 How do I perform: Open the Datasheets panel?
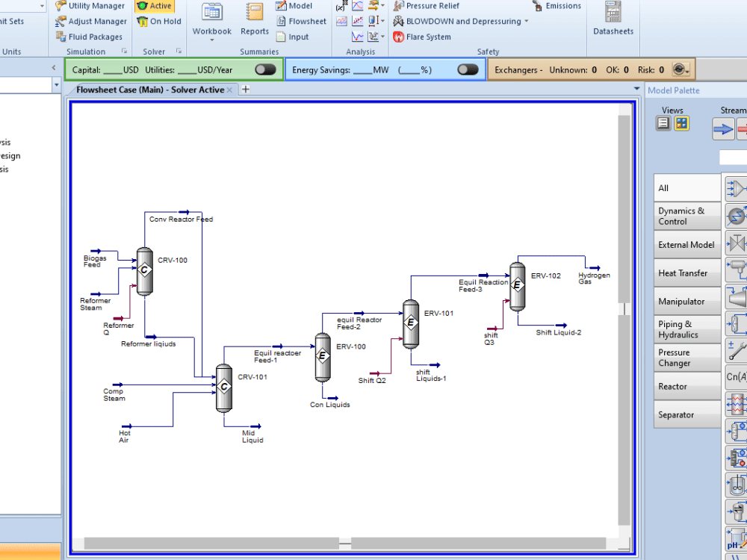tap(613, 21)
